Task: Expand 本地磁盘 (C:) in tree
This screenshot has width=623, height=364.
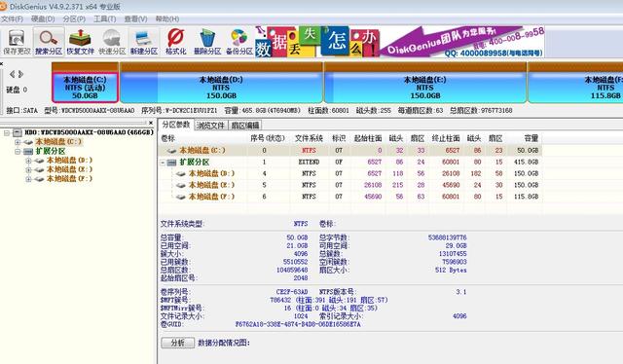Action: 18,142
